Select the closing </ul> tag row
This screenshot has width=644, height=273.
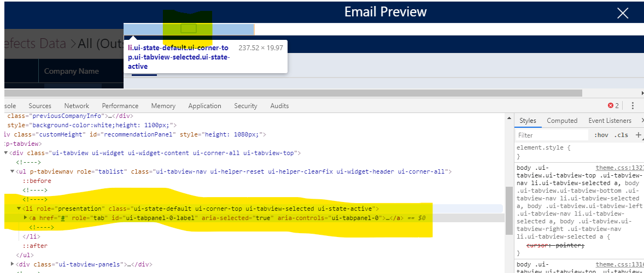25,255
